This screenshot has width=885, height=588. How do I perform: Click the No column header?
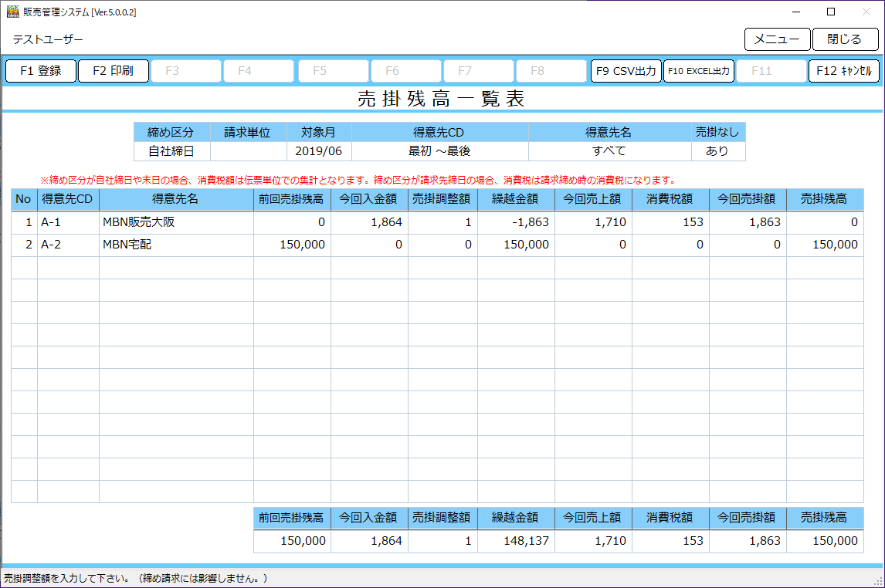point(24,199)
